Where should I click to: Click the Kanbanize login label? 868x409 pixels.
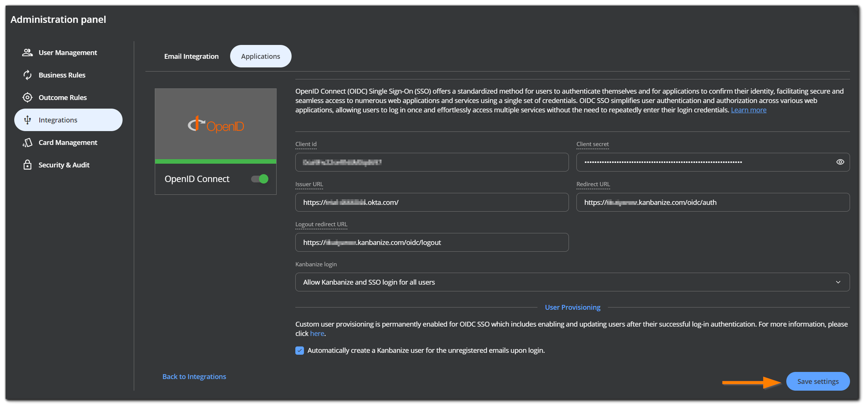pyautogui.click(x=316, y=264)
